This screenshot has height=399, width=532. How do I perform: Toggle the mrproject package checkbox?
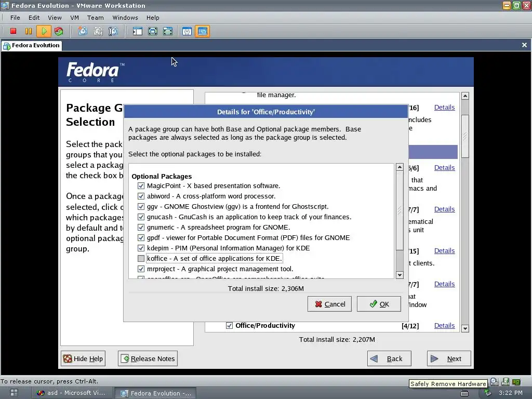(x=141, y=269)
